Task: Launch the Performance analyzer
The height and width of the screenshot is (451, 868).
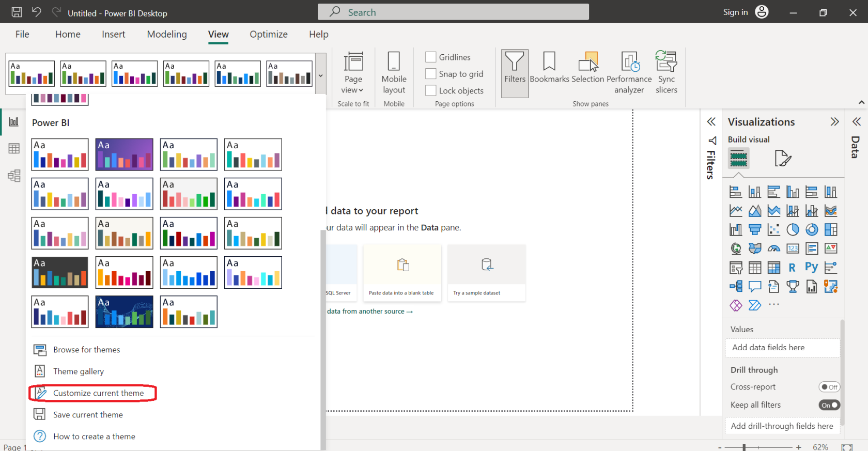Action: tap(629, 72)
